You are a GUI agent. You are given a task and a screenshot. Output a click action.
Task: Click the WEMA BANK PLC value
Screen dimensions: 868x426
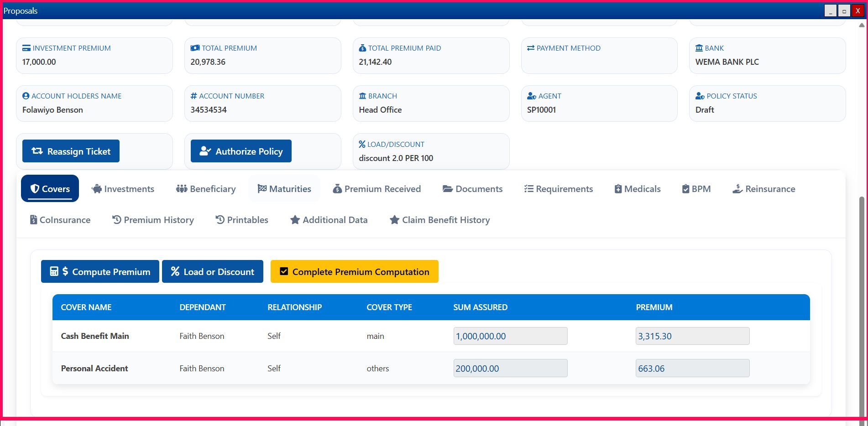pos(727,62)
